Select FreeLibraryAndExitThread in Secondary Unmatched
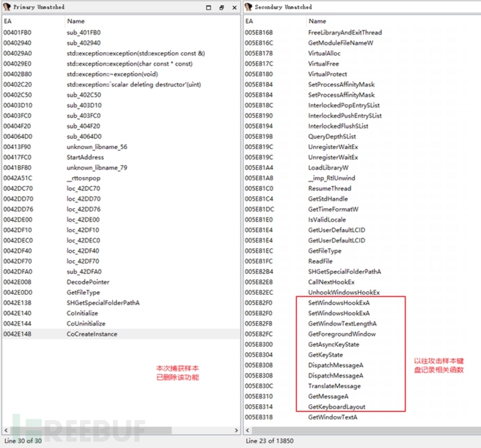 click(362, 33)
